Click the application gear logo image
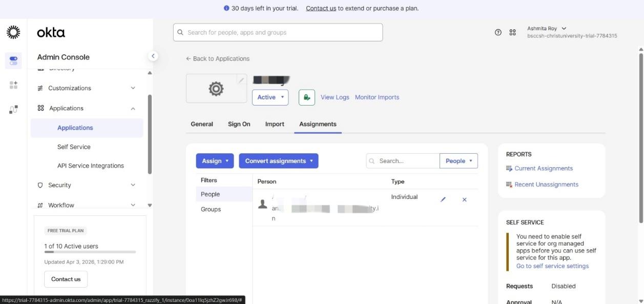644x304 pixels. coord(216,89)
